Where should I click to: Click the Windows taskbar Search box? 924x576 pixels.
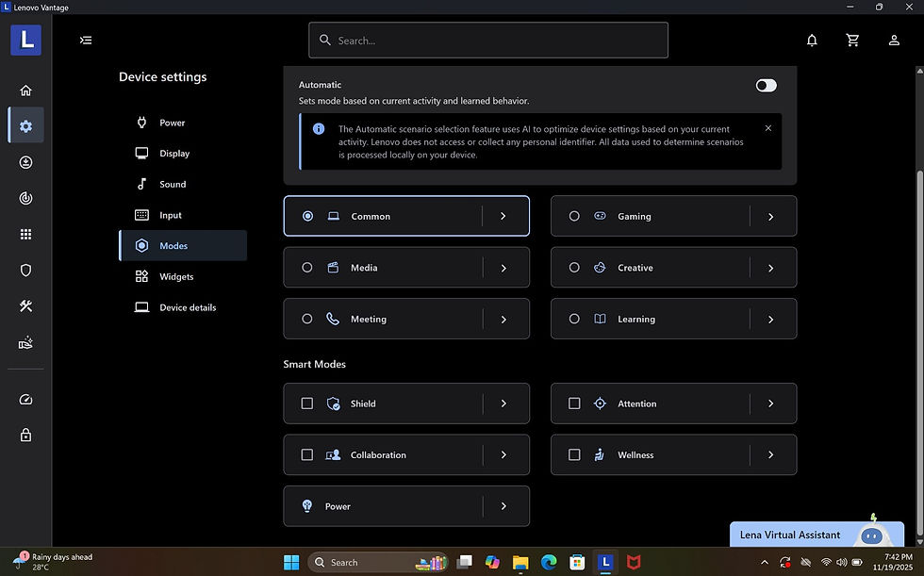coord(377,562)
